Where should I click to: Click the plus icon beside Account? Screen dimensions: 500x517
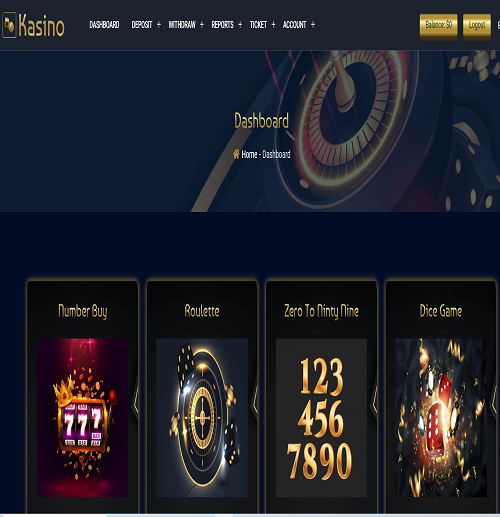[x=313, y=25]
